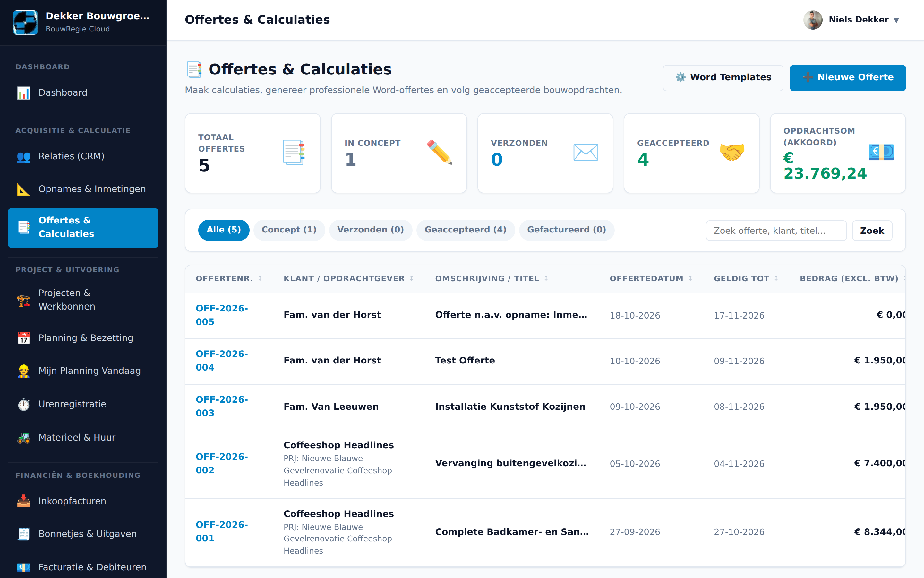Click the Planning & Bezetting calendar icon
This screenshot has width=924, height=578.
tap(24, 338)
